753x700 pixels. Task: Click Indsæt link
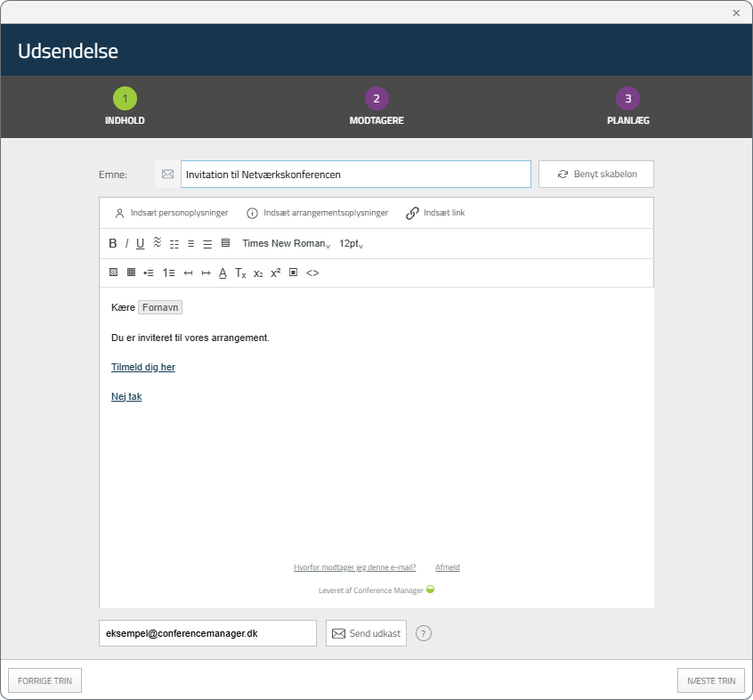point(435,213)
